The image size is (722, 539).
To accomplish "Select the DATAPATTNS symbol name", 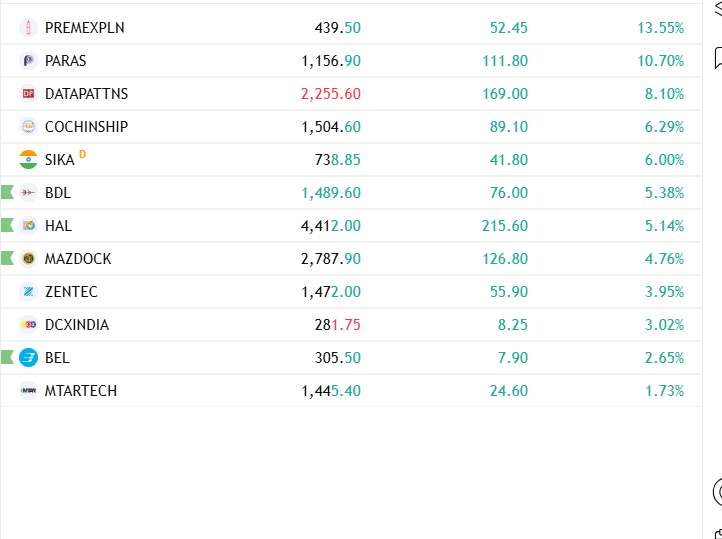I will (x=87, y=94).
